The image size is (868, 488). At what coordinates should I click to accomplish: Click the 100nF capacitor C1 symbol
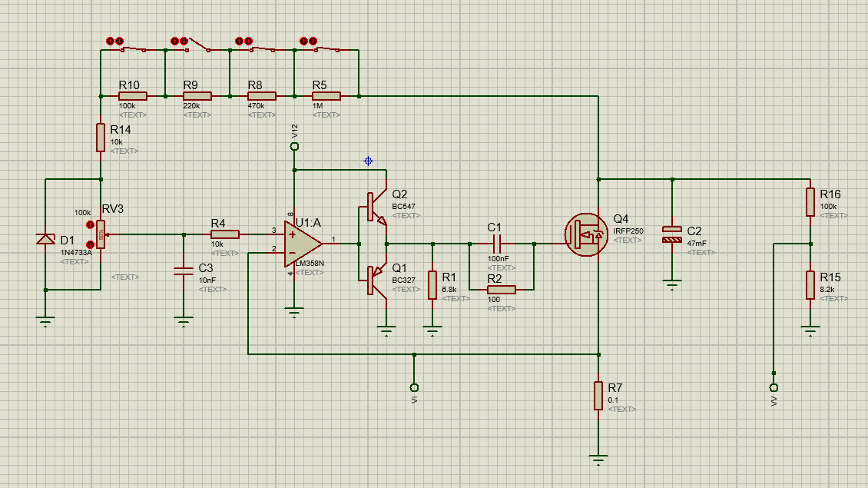coord(495,244)
